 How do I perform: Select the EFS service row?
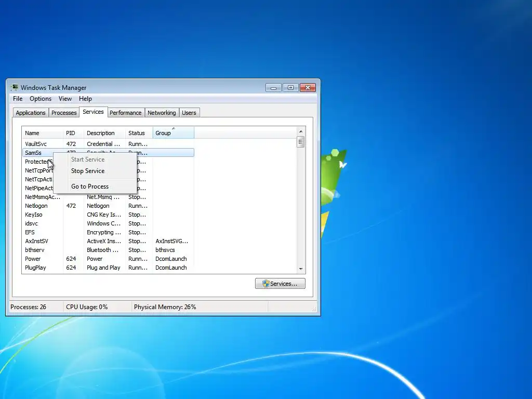click(108, 232)
